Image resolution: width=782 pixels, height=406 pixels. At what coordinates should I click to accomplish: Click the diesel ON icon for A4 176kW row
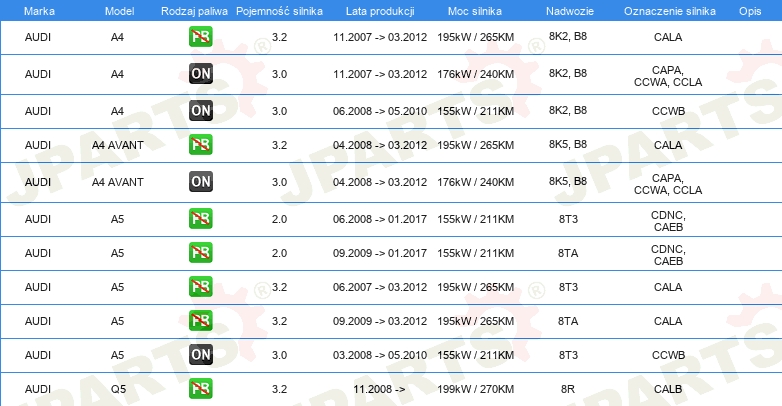pyautogui.click(x=200, y=74)
